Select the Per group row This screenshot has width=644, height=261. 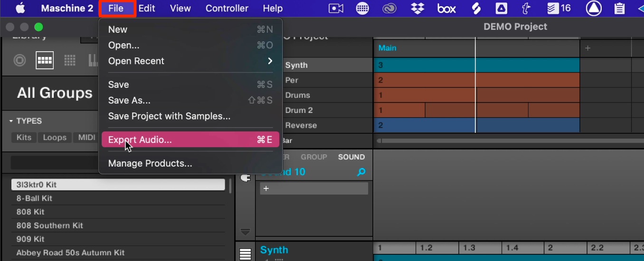tap(328, 80)
